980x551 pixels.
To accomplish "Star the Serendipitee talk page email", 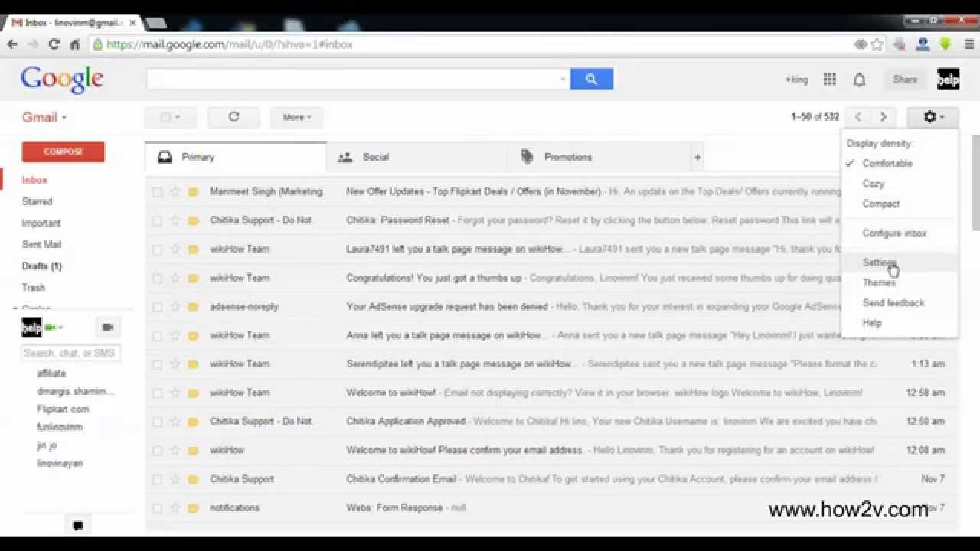I will point(175,364).
